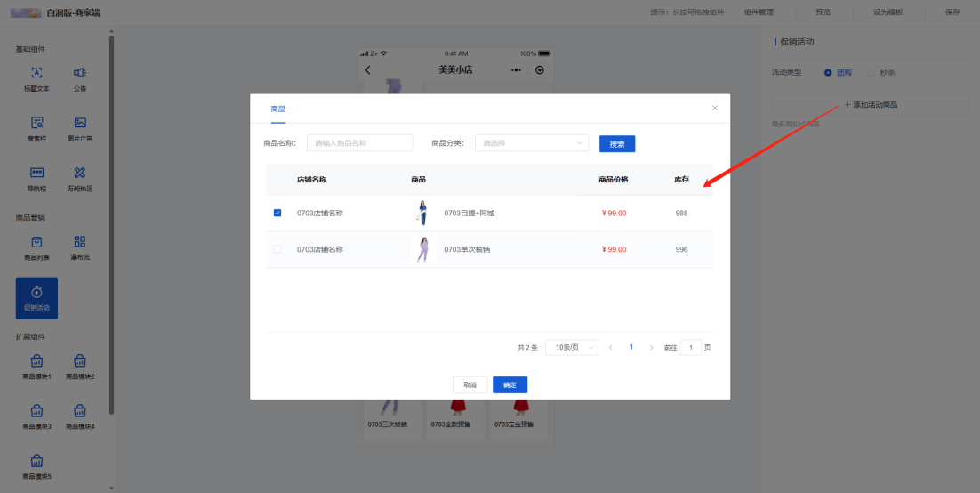The image size is (980, 493).
Task: Open the three-dot menu in phone preview
Action: point(517,70)
